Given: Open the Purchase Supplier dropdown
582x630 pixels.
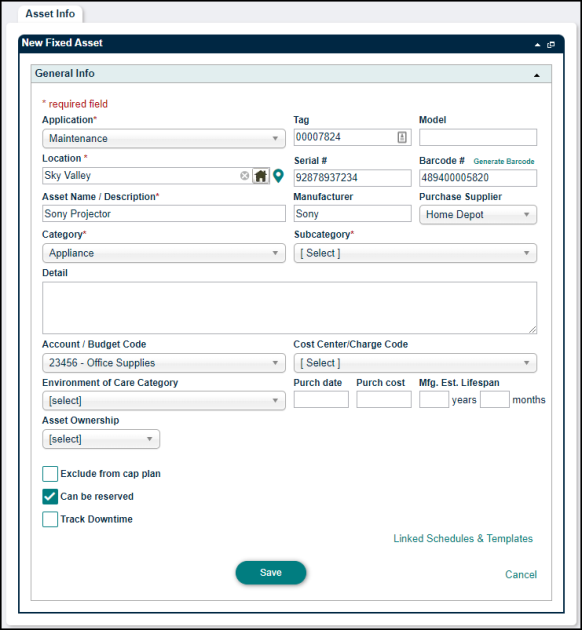Looking at the screenshot, I should point(478,215).
